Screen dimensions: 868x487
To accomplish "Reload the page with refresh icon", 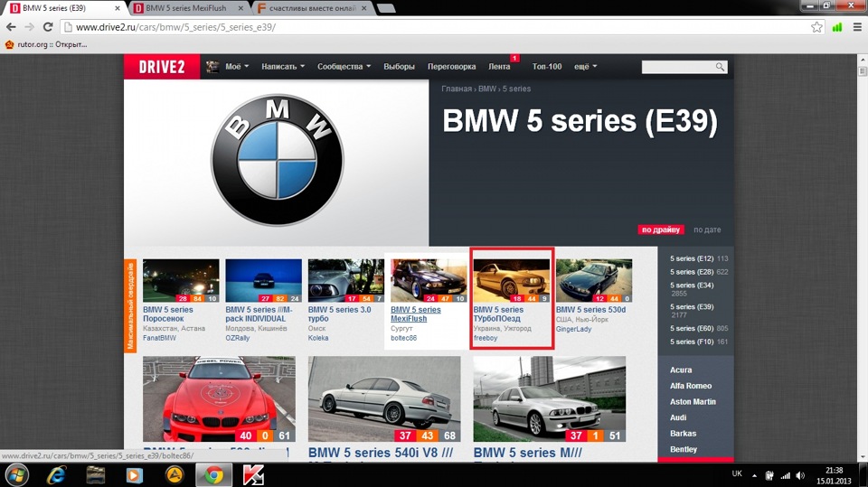I will coord(48,26).
